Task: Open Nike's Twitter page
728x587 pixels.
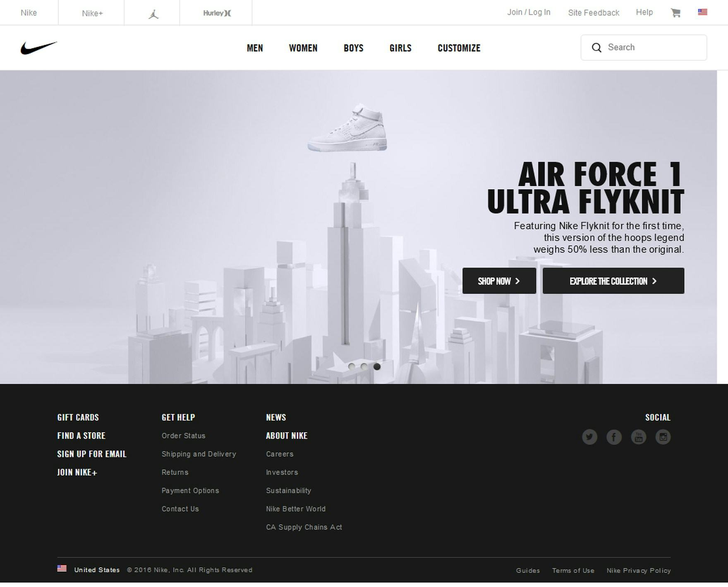Action: [x=589, y=437]
